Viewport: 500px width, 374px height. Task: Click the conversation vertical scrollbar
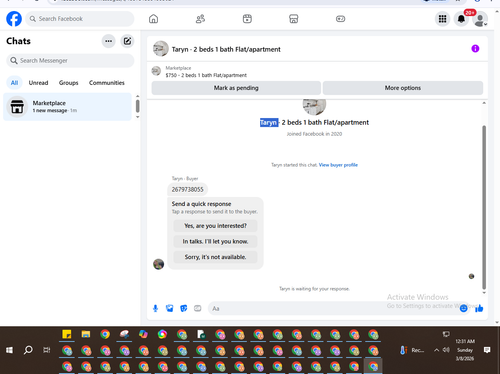tap(484, 207)
